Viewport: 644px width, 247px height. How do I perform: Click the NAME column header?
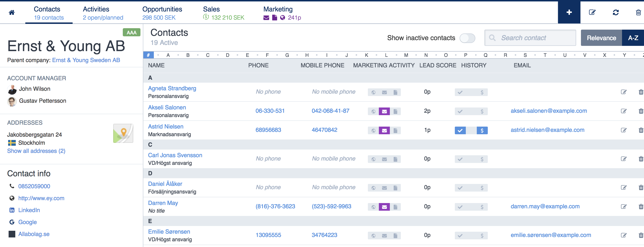tap(156, 65)
